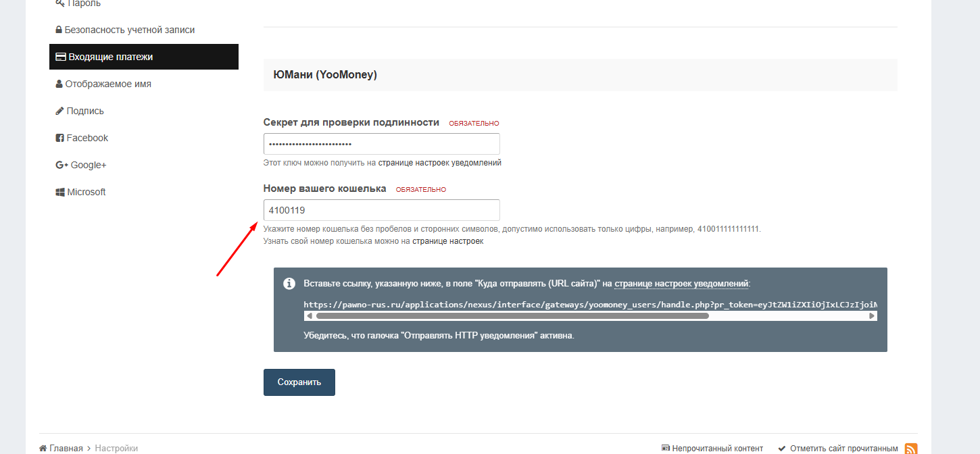Go to Главная in breadcrumbs
This screenshot has width=980, height=454.
(66, 448)
